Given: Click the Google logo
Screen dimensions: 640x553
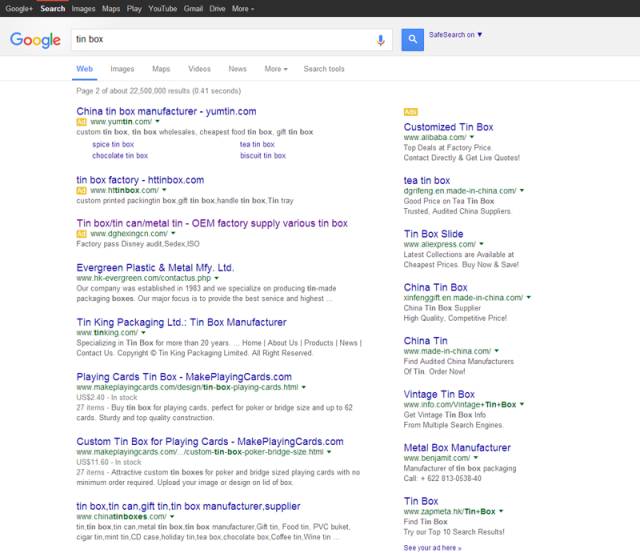Looking at the screenshot, I should 35,40.
